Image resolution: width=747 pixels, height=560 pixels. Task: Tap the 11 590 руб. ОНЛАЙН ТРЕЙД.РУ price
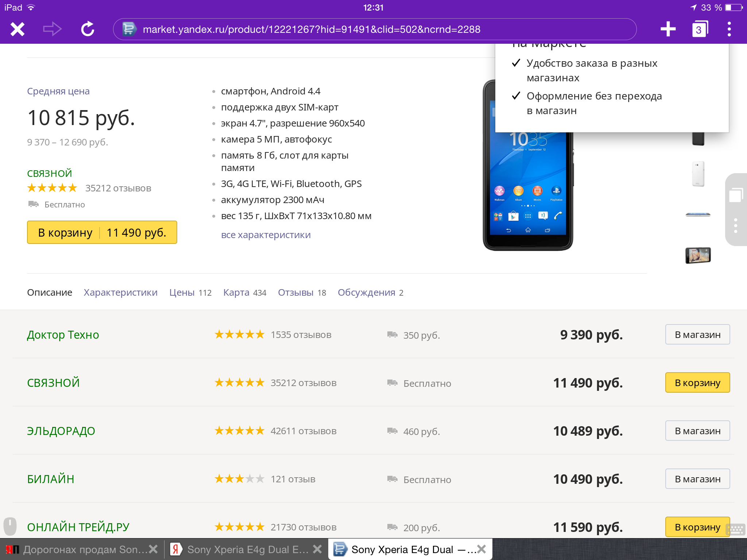click(588, 527)
